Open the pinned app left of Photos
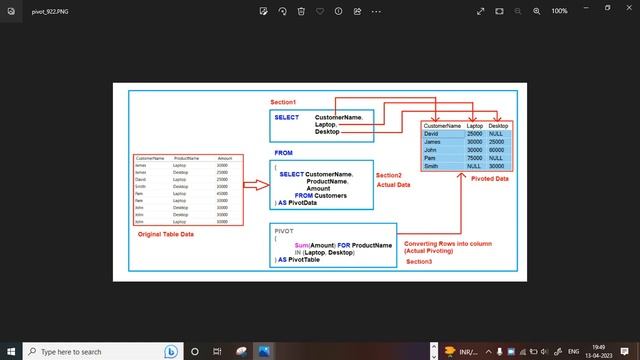The height and width of the screenshot is (360, 640). [241, 351]
